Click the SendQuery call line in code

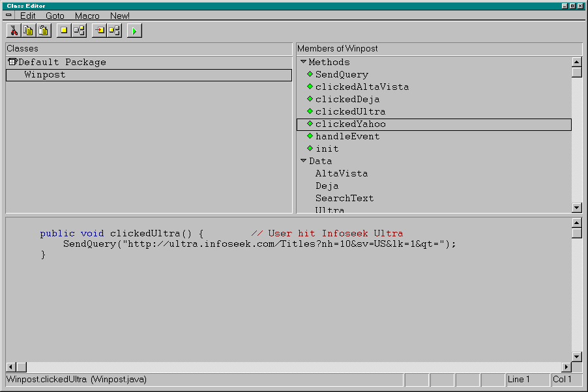tap(259, 244)
